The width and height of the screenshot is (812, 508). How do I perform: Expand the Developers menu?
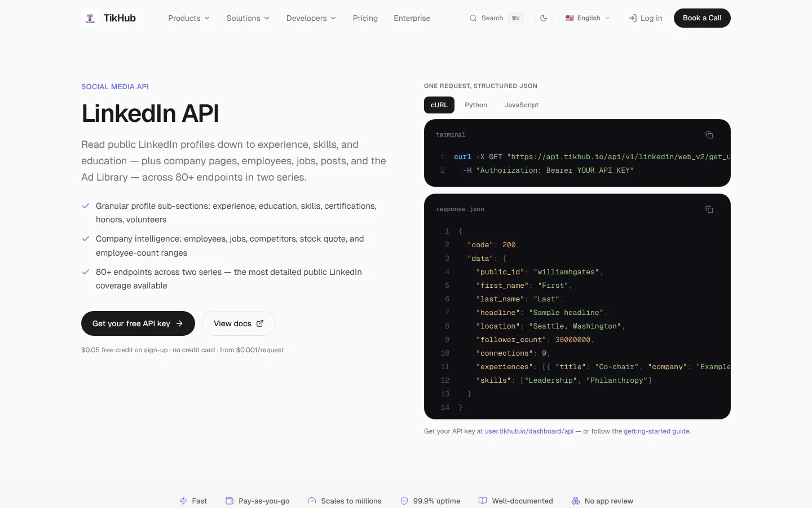pos(311,18)
